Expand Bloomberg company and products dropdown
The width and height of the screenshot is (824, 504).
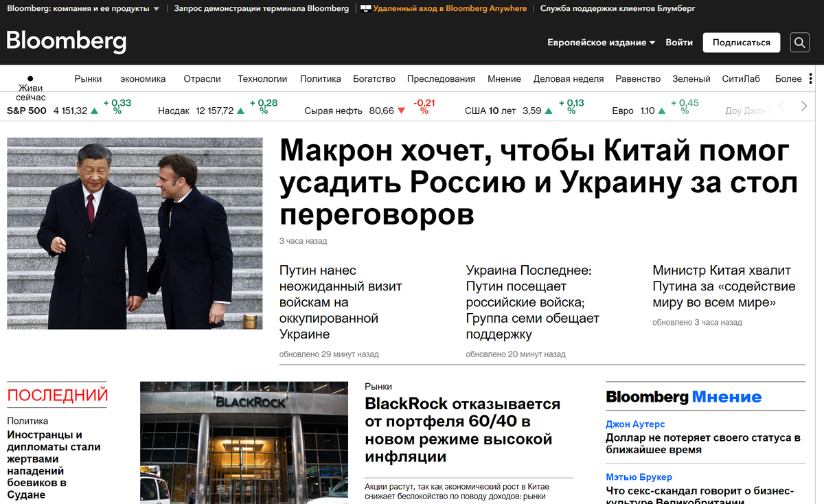[x=83, y=8]
